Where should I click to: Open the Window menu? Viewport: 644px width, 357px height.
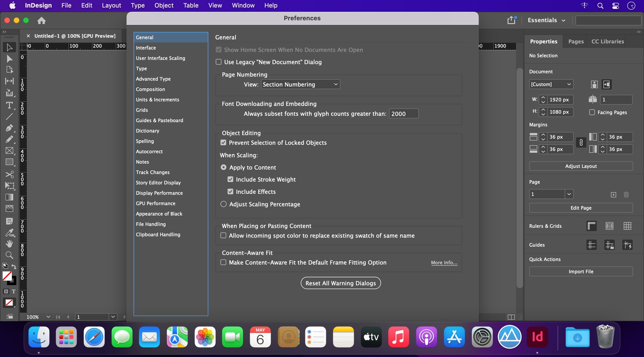[243, 5]
